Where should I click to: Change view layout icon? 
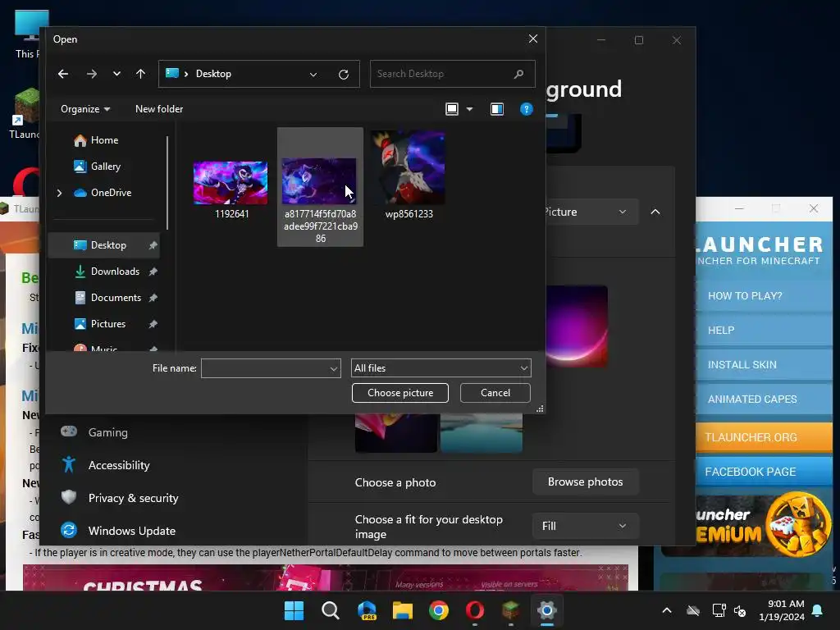452,109
